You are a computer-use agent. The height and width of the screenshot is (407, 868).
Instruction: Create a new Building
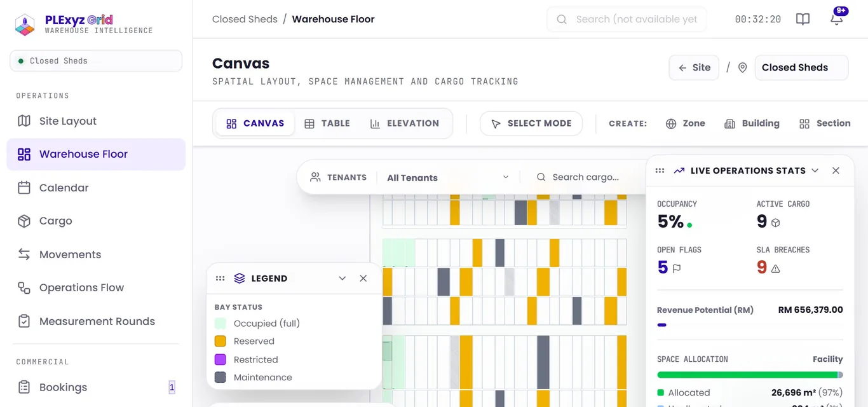(x=752, y=123)
